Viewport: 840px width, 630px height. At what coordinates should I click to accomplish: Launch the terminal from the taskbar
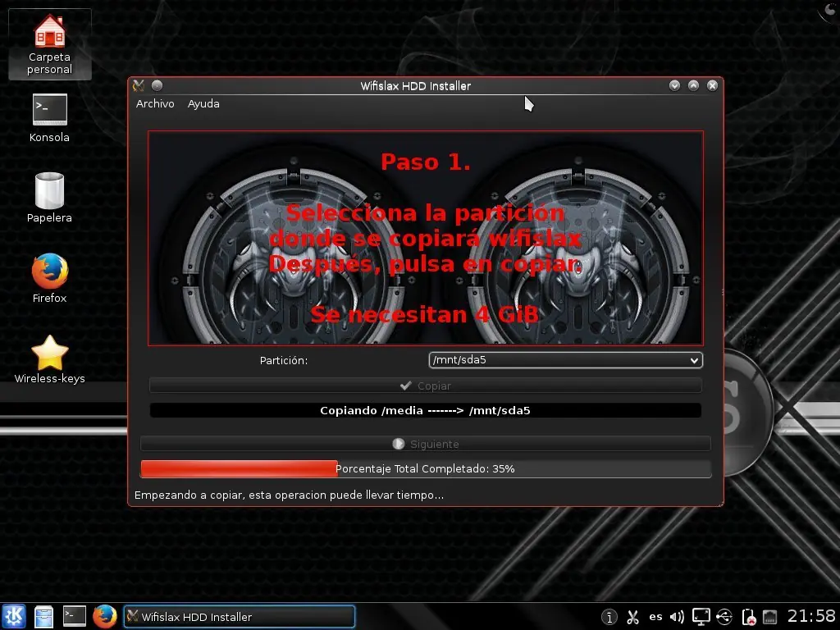75,616
